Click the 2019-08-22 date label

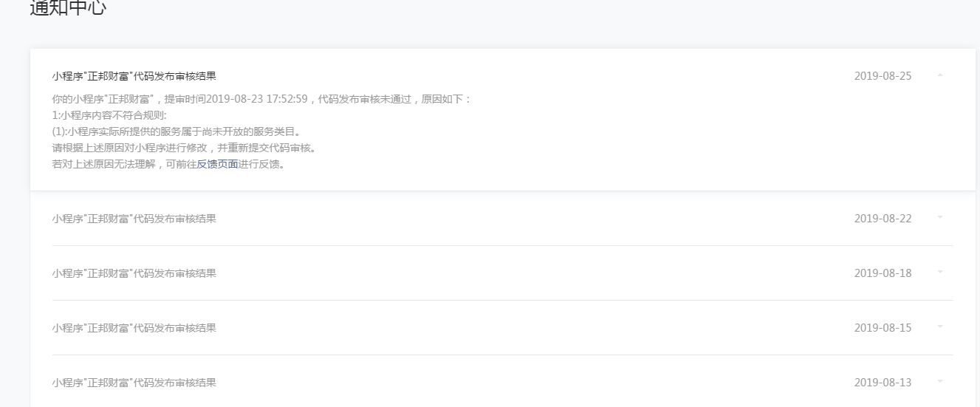(x=883, y=219)
